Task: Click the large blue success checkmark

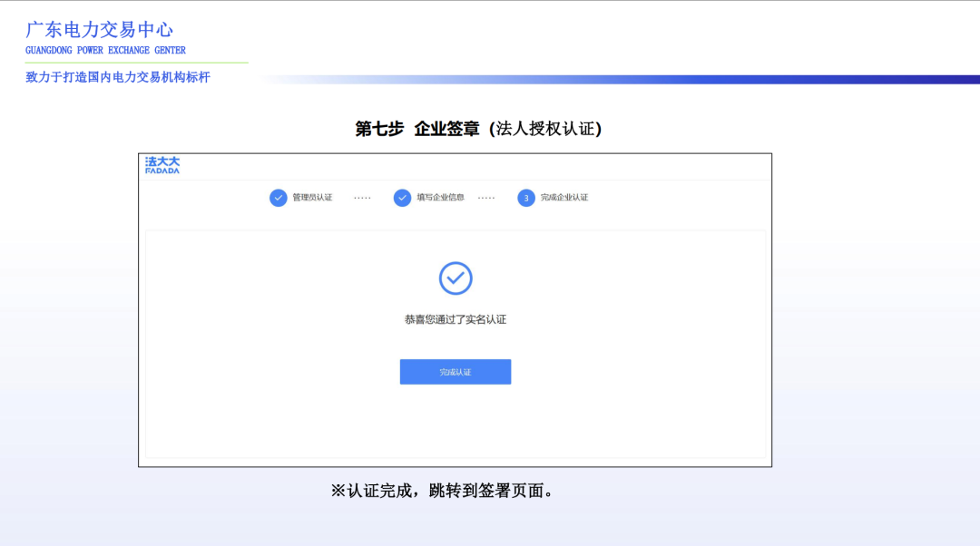Action: point(456,278)
